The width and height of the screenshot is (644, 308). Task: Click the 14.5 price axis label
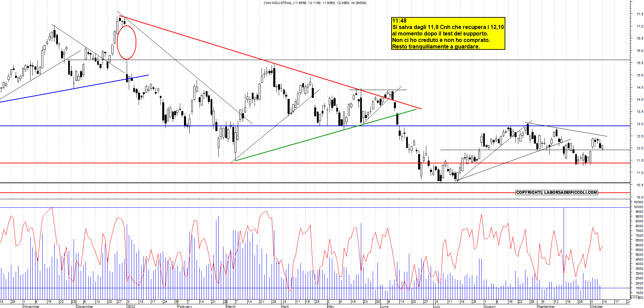[640, 88]
